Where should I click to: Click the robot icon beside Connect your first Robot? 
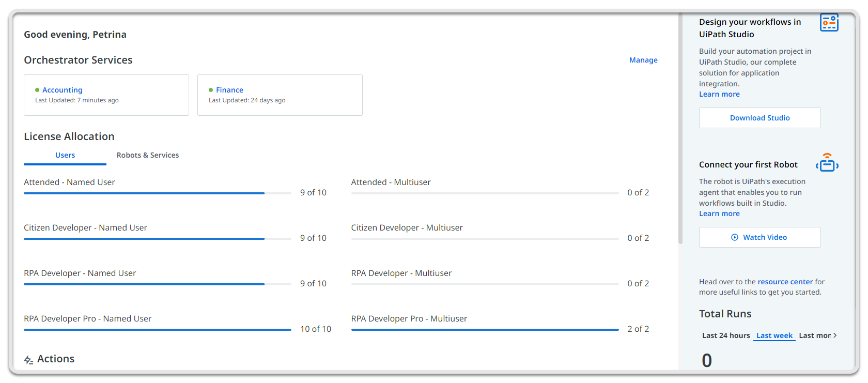pos(827,162)
